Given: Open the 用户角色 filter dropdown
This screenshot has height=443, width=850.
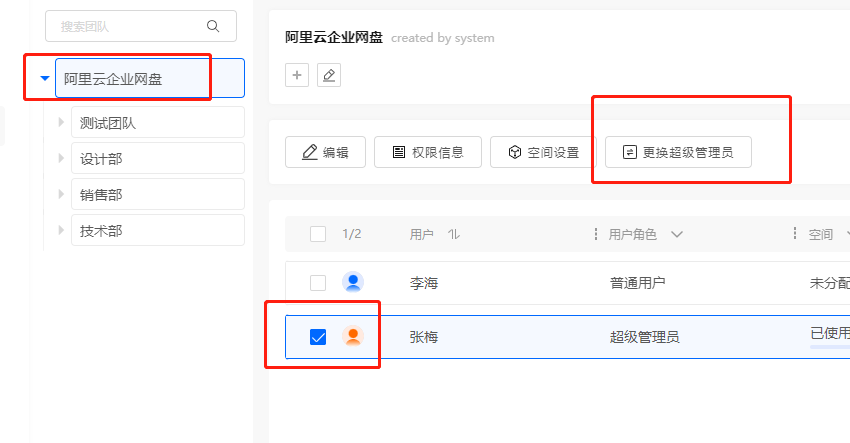Looking at the screenshot, I should click(677, 234).
